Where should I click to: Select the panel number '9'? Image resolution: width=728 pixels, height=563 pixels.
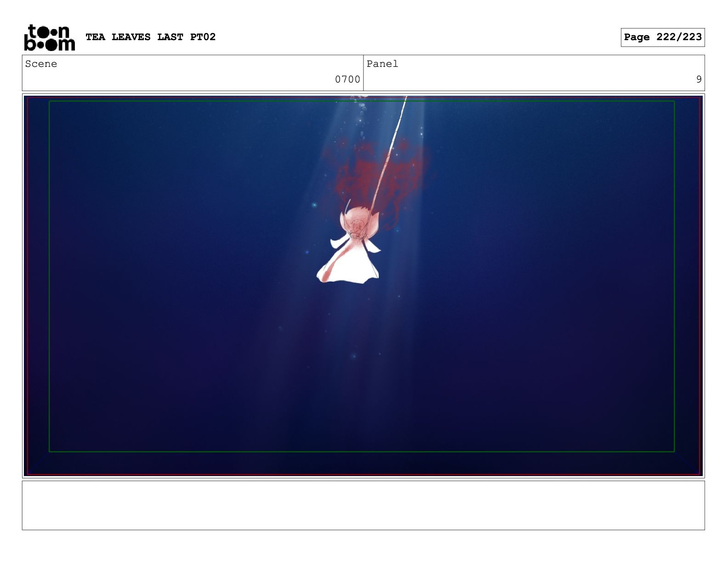click(699, 80)
